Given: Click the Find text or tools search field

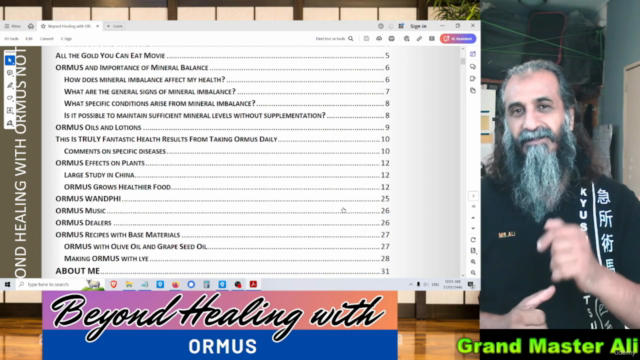Looking at the screenshot, I should 334,39.
